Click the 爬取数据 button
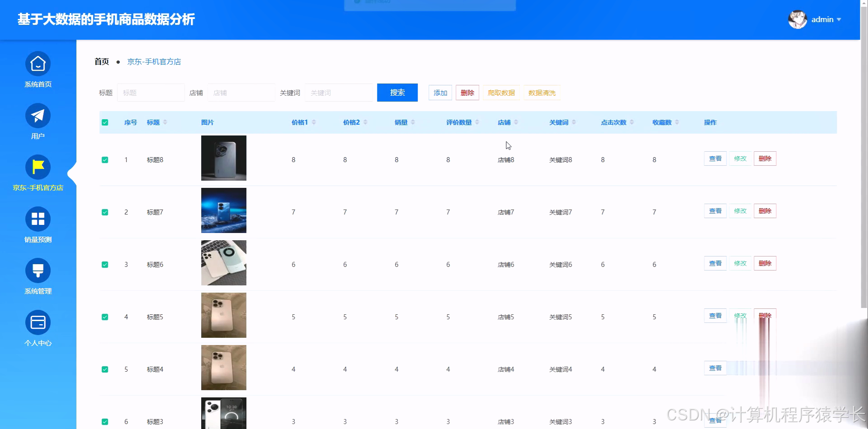Image resolution: width=868 pixels, height=429 pixels. point(501,92)
